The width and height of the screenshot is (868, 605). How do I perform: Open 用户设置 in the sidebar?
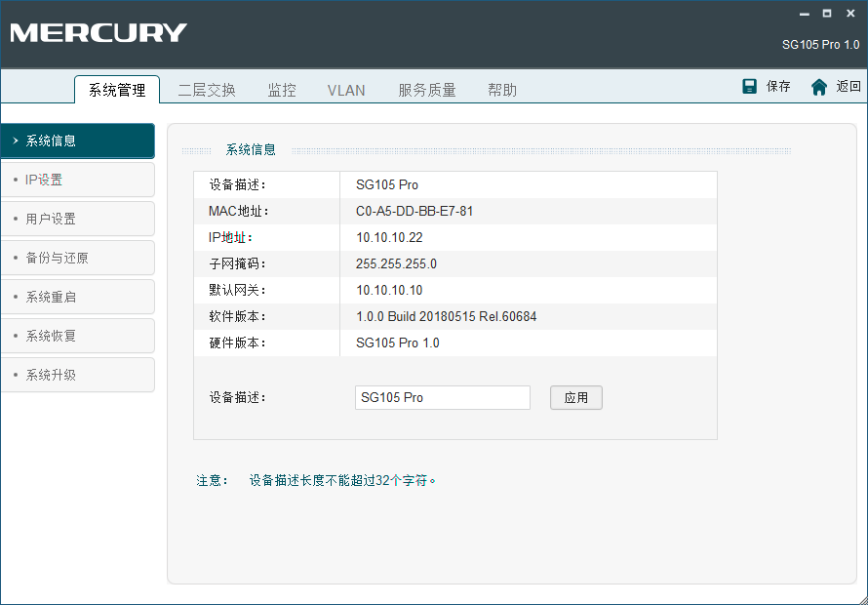pyautogui.click(x=77, y=219)
